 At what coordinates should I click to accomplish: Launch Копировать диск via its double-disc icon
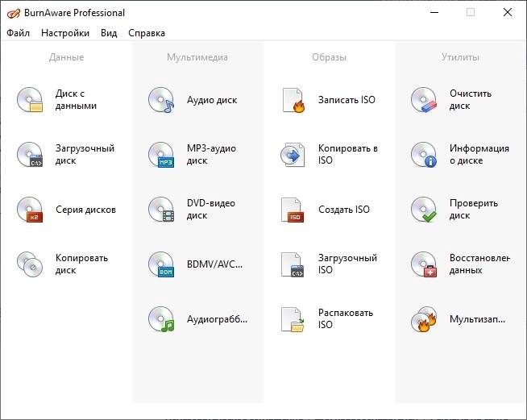tap(30, 264)
